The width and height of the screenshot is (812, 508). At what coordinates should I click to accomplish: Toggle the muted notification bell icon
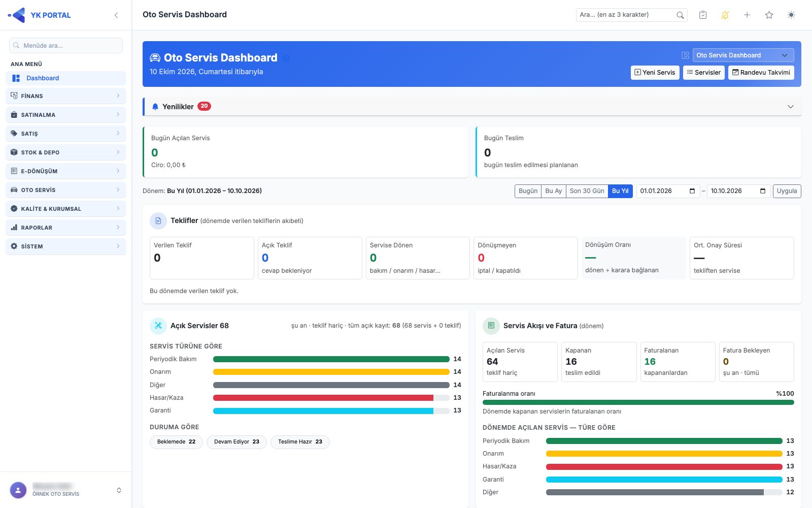pos(725,15)
